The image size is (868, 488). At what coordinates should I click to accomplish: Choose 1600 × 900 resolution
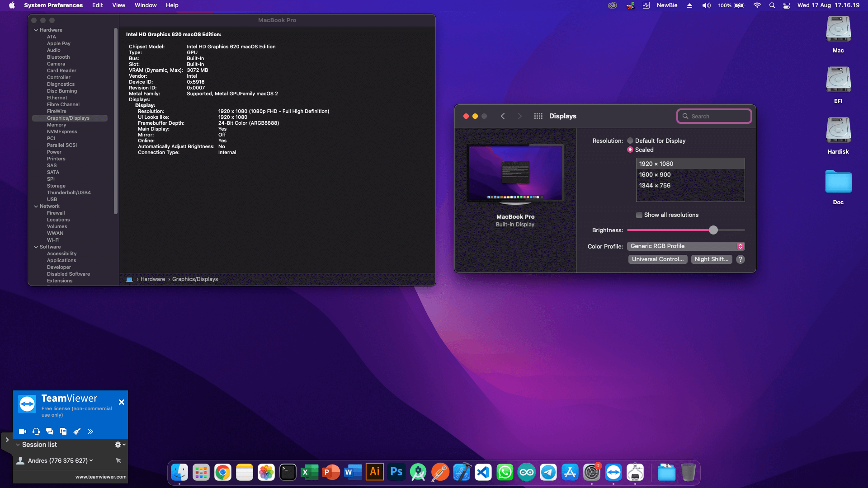tap(690, 175)
